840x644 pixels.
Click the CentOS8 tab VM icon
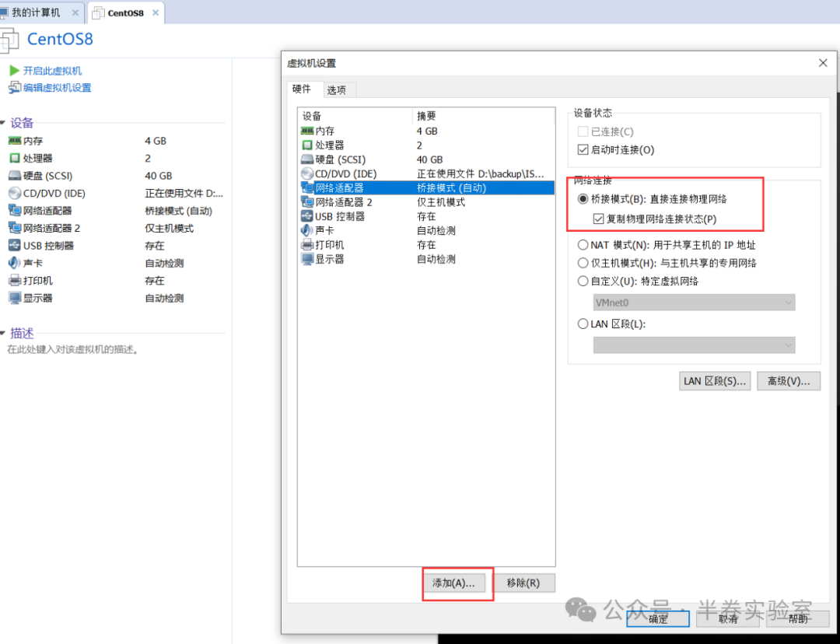[98, 13]
